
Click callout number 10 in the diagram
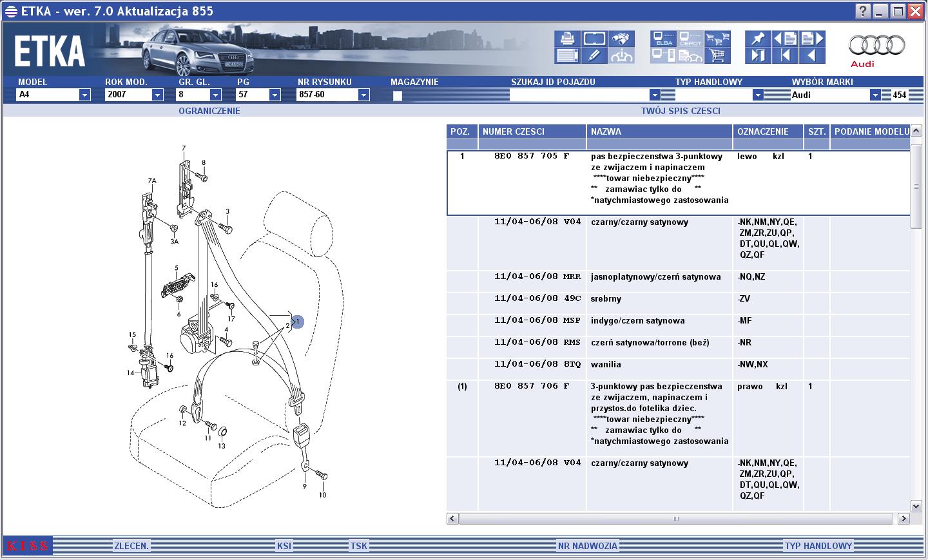(322, 495)
